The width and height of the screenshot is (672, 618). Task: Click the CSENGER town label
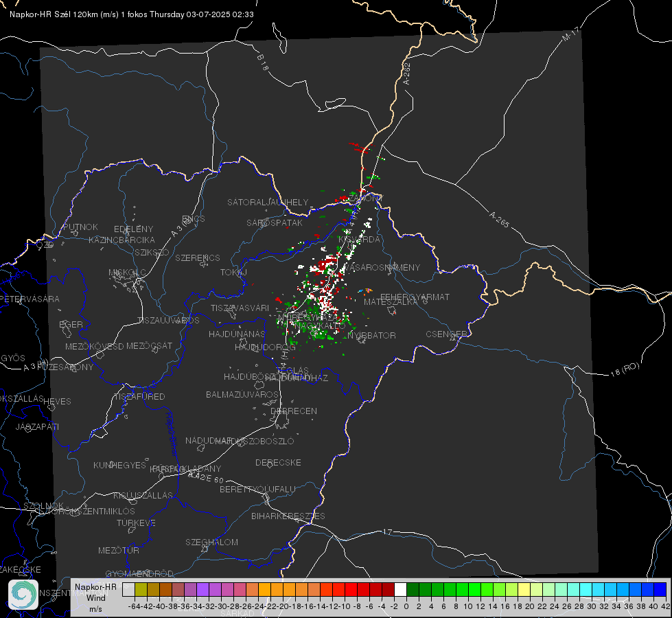click(x=446, y=334)
